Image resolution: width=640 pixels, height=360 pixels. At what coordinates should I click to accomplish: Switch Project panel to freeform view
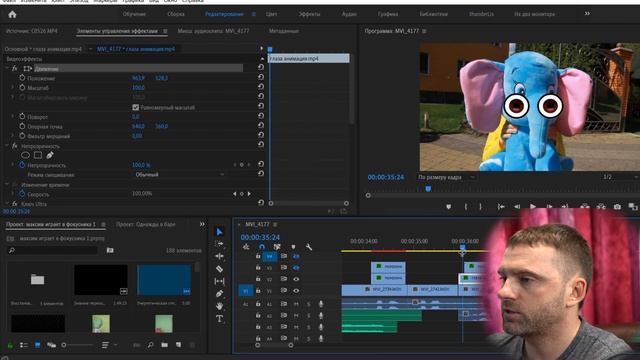tap(51, 345)
